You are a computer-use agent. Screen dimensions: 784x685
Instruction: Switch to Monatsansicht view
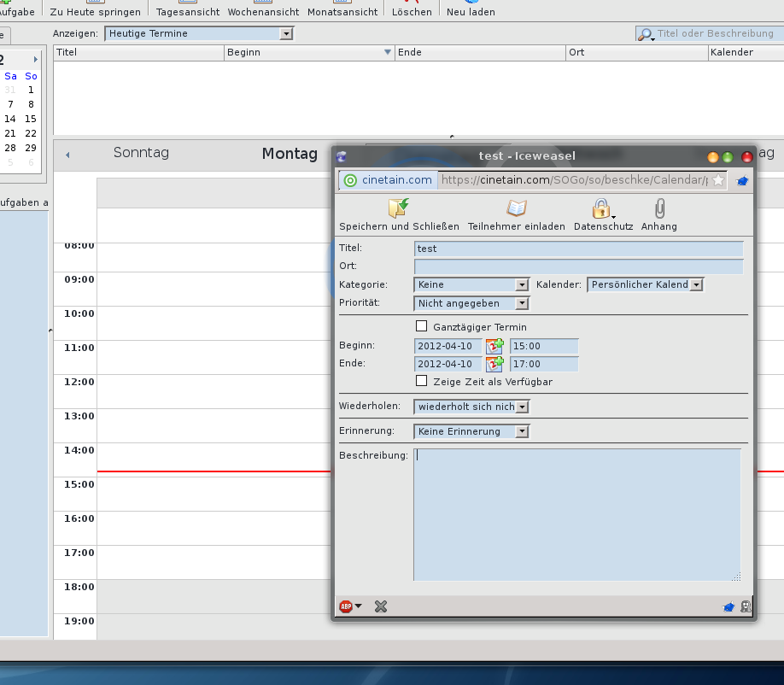[342, 12]
